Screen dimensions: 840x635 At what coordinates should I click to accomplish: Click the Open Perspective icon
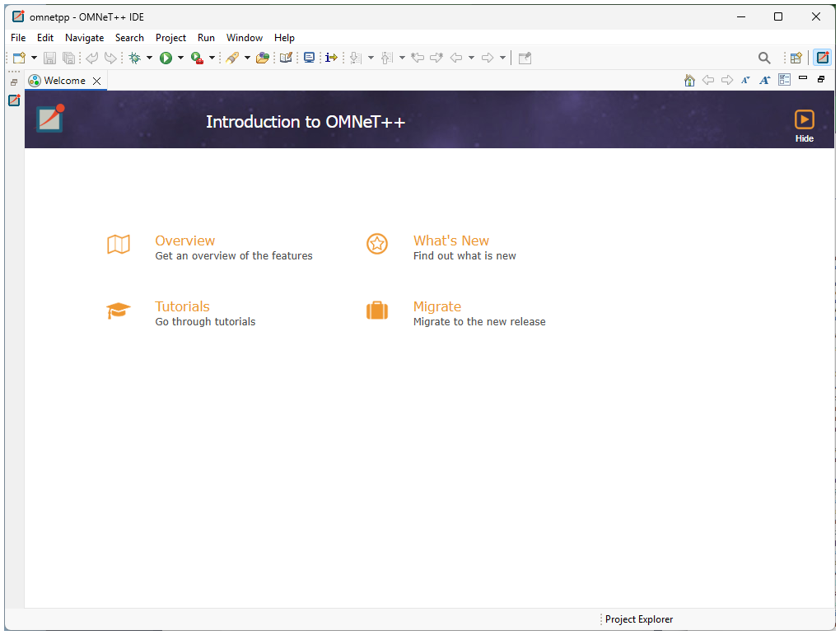click(x=796, y=58)
